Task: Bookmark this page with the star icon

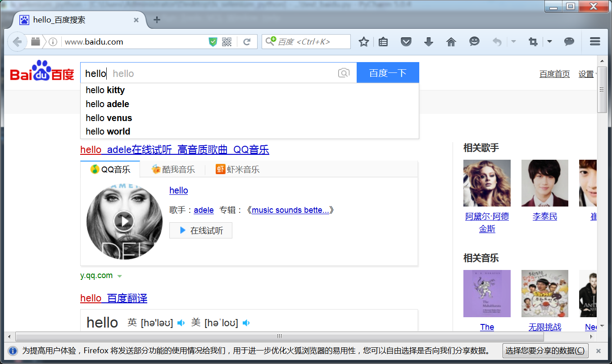Action: click(364, 42)
